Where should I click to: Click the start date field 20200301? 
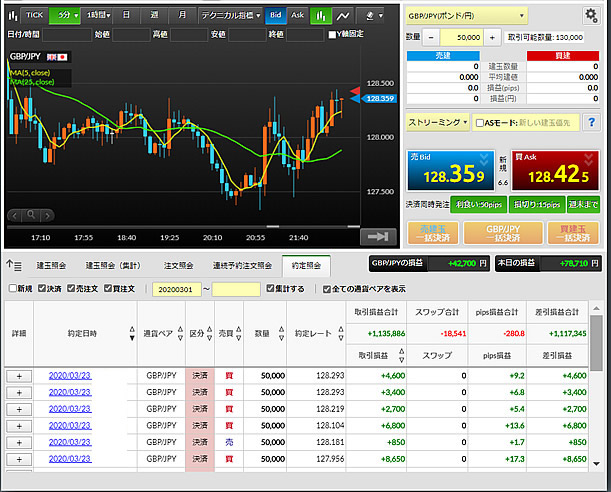coord(177,289)
